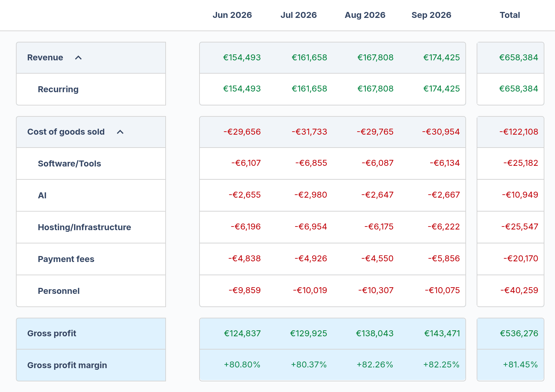Click the Jun 2026 column header
The height and width of the screenshot is (392, 555).
[x=232, y=15]
